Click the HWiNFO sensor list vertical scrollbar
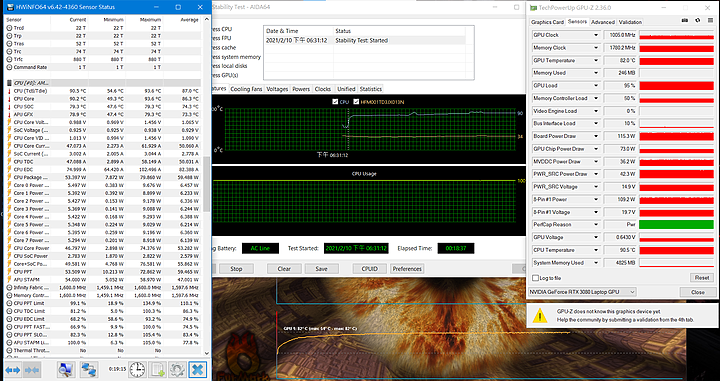Viewport: 720px width, 381px height. tap(207, 186)
